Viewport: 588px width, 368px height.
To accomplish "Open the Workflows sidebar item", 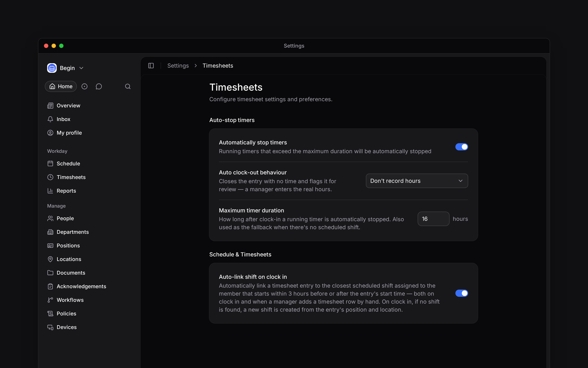I will tap(89, 300).
